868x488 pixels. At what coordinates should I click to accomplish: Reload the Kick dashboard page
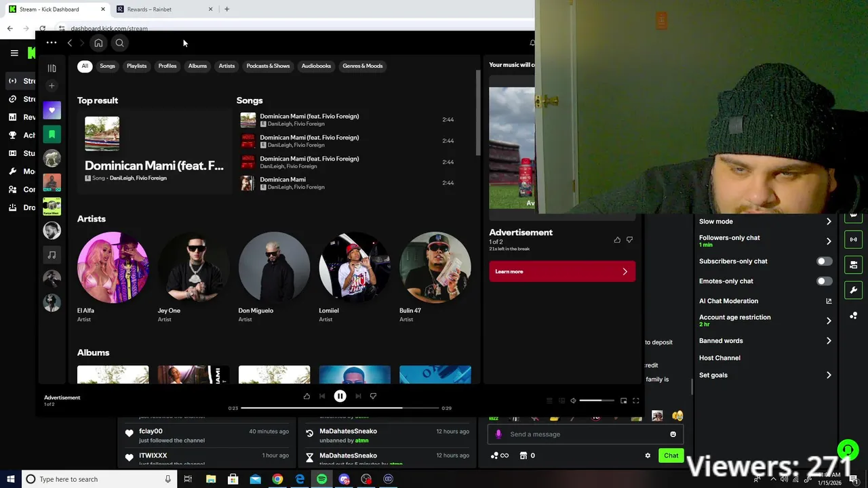pos(42,28)
